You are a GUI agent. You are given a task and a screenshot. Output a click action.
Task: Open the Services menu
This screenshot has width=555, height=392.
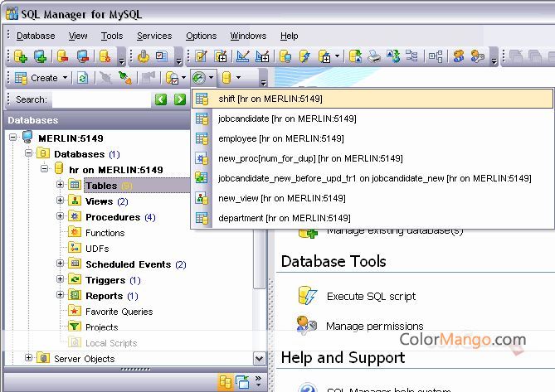[154, 36]
